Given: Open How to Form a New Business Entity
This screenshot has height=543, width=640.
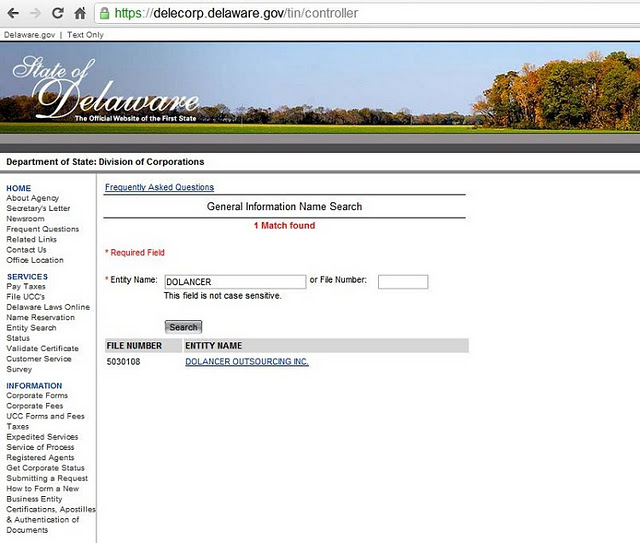Looking at the screenshot, I should click(42, 494).
